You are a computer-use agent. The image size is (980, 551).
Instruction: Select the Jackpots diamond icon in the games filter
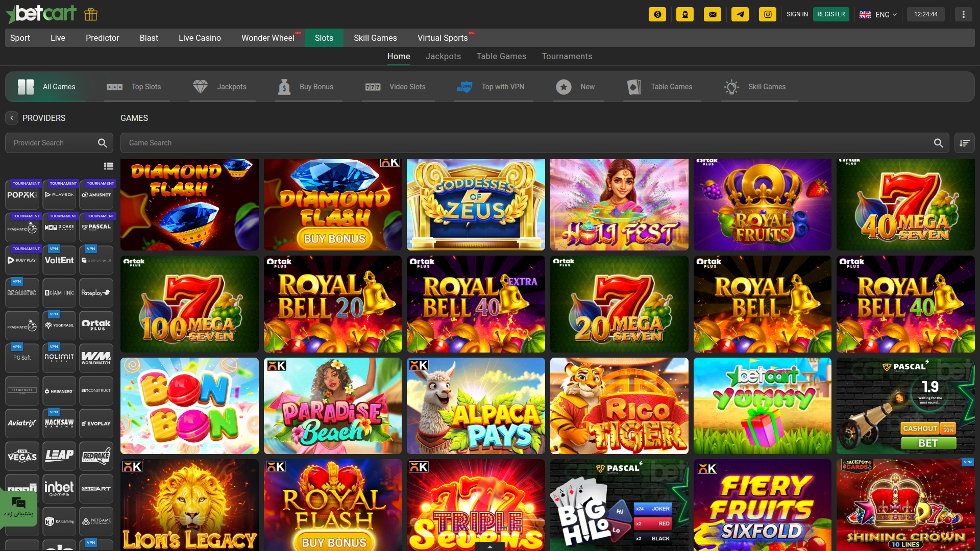[200, 87]
